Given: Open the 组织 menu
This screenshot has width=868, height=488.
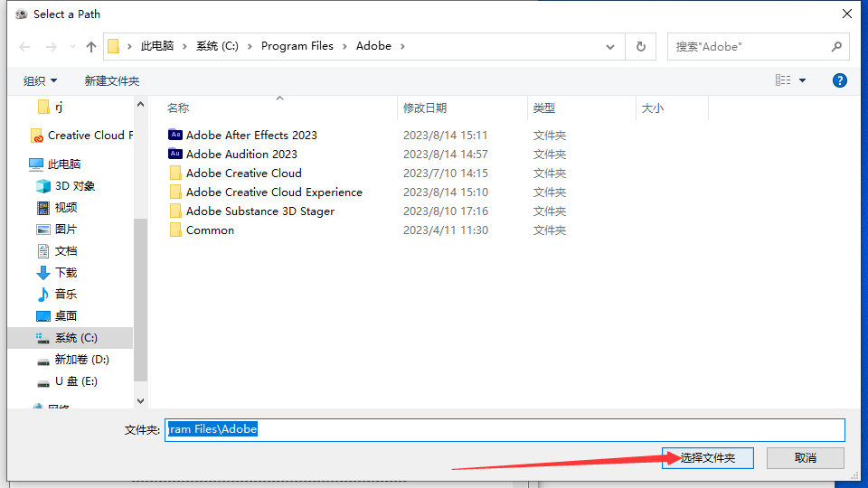Looking at the screenshot, I should tap(40, 80).
